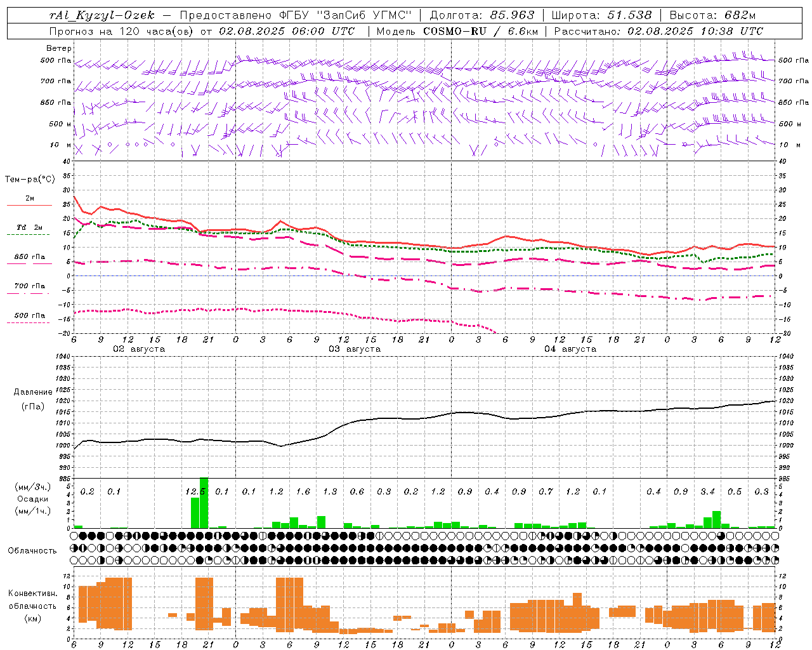Click the Ветер wind panel label
Viewport: 812px width, 650px height.
[59, 48]
